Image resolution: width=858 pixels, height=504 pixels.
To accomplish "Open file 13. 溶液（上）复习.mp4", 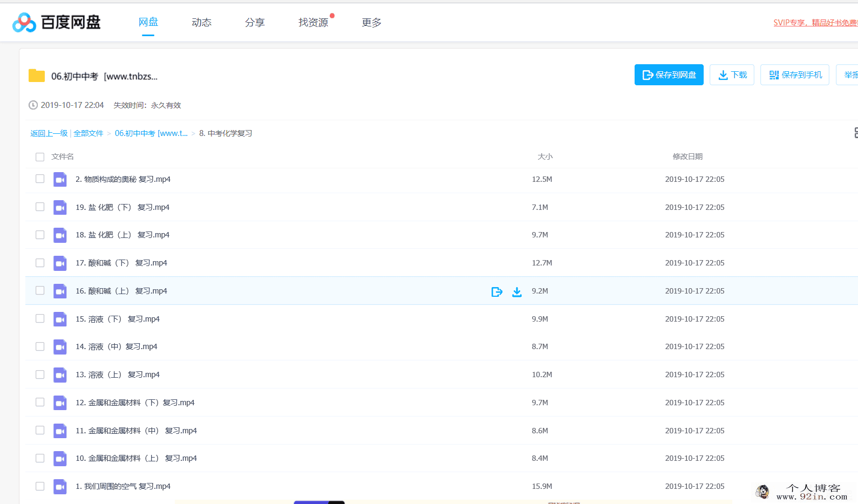I will [x=118, y=374].
